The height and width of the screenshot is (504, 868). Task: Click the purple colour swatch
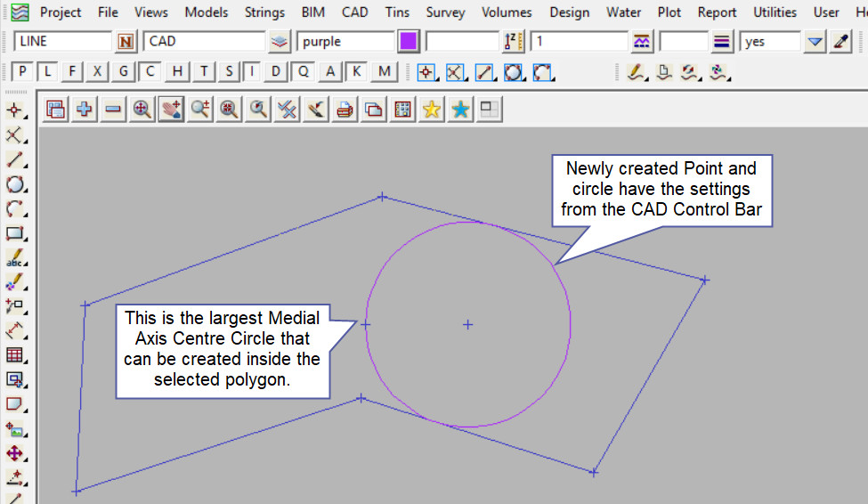[409, 42]
